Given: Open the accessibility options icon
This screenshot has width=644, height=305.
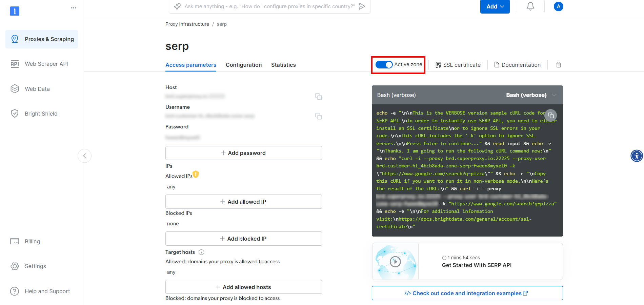Looking at the screenshot, I should 637,156.
